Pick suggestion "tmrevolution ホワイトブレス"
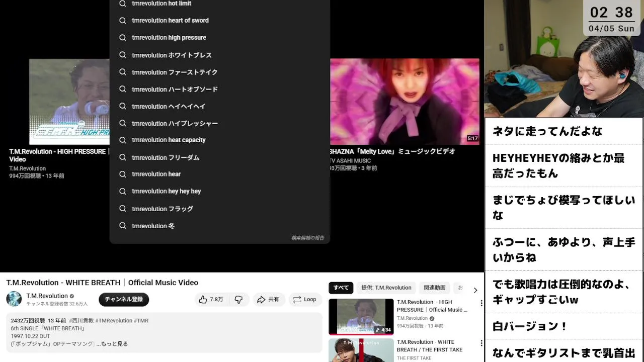This screenshot has height=362, width=644. point(219,55)
